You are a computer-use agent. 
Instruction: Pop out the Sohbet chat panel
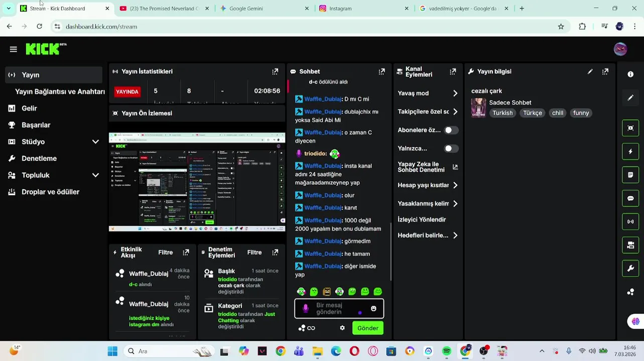381,72
